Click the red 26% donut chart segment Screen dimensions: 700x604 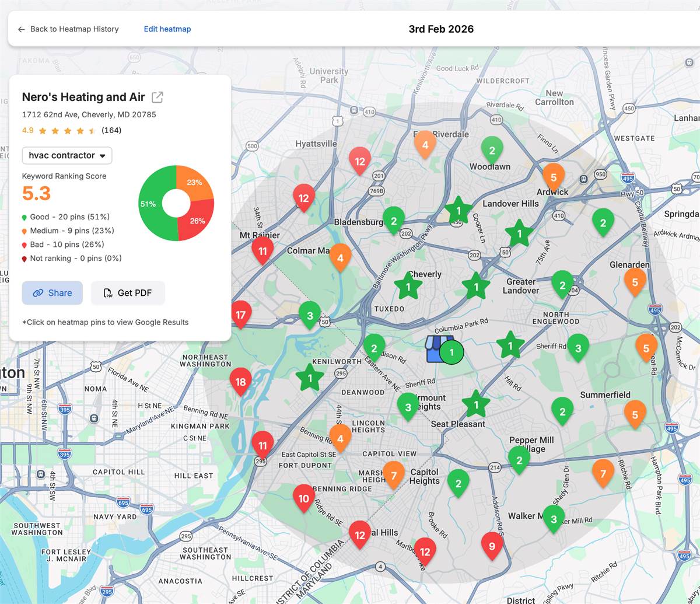(198, 221)
